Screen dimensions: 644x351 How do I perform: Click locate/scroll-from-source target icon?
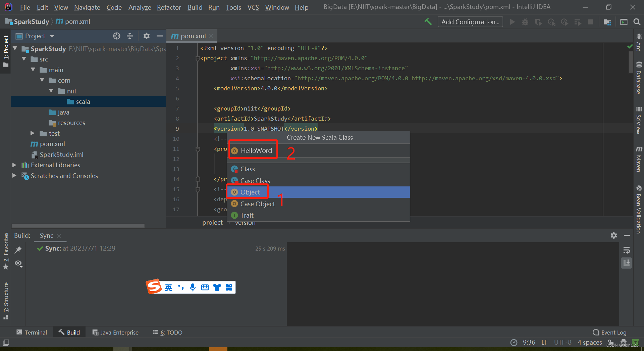coord(117,36)
